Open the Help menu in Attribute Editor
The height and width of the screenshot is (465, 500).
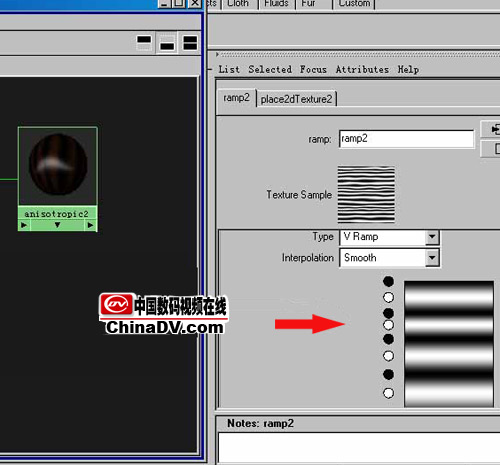(408, 69)
